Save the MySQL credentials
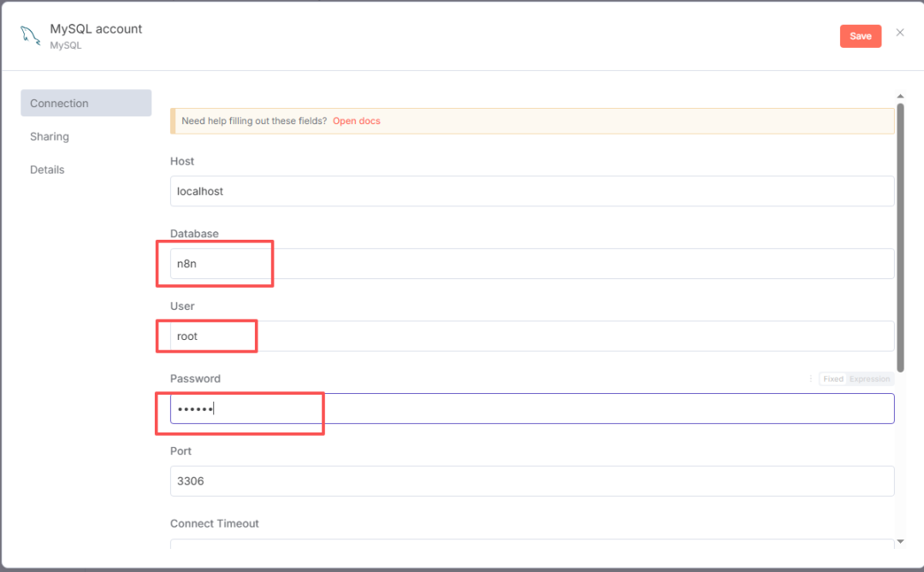Image resolution: width=924 pixels, height=572 pixels. [861, 36]
